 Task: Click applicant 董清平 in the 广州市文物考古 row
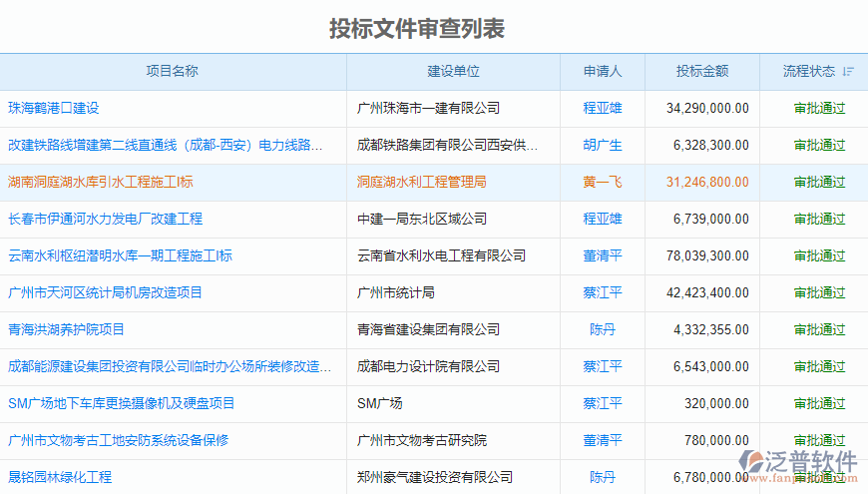click(603, 440)
